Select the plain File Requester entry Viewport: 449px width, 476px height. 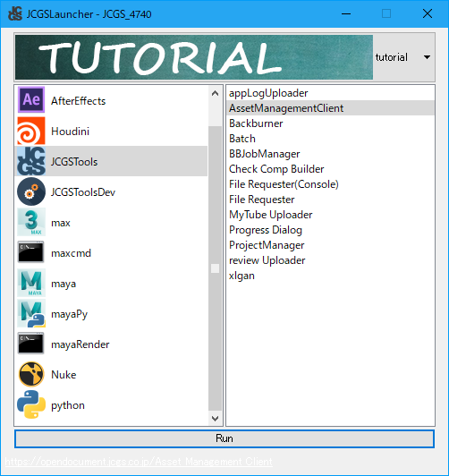(x=330, y=200)
